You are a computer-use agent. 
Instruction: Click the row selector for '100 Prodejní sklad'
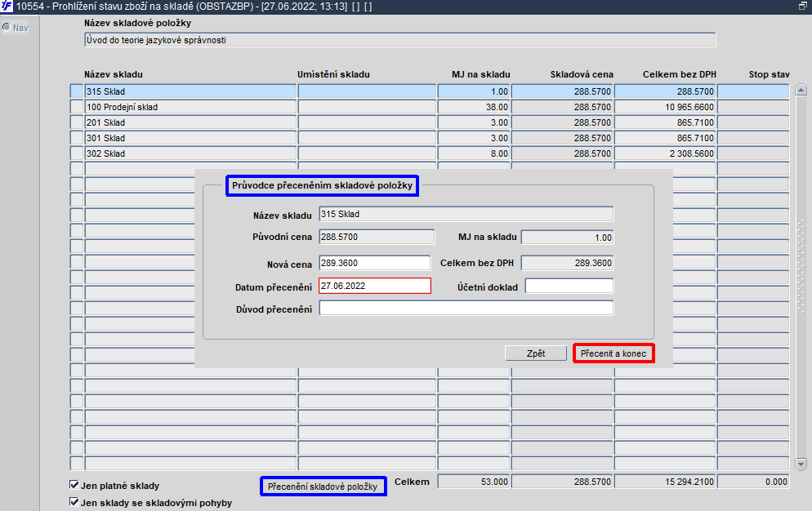coord(77,107)
